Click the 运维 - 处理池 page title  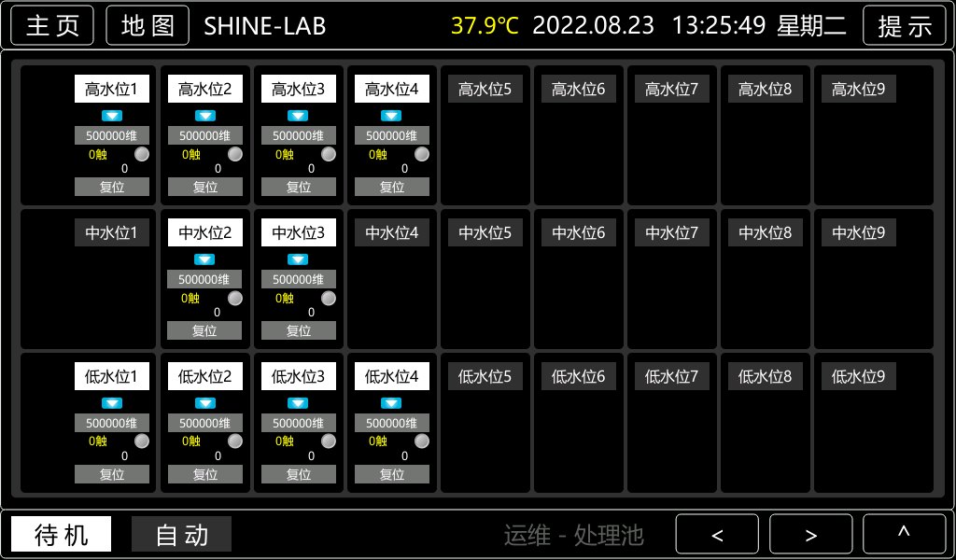click(x=574, y=535)
